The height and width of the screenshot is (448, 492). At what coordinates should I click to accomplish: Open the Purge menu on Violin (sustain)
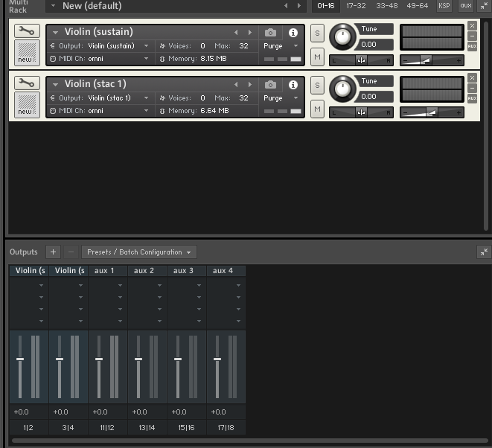click(x=281, y=46)
